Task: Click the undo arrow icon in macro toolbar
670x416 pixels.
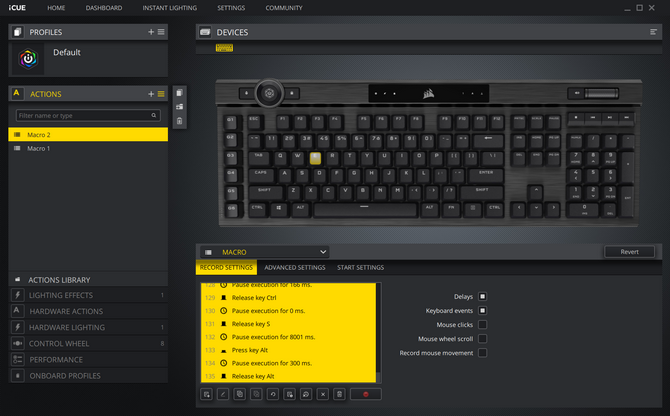Action: click(273, 394)
